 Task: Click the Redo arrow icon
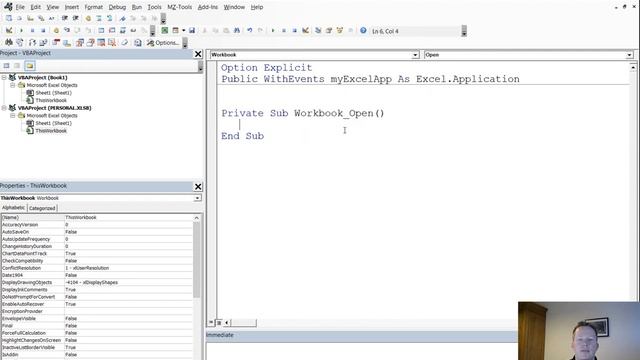(260, 31)
